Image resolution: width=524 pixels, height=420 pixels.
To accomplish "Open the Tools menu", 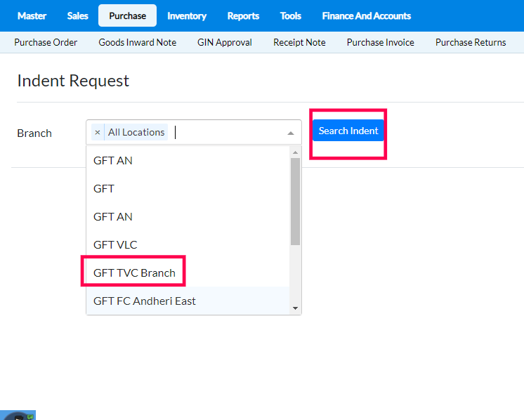I will point(291,15).
